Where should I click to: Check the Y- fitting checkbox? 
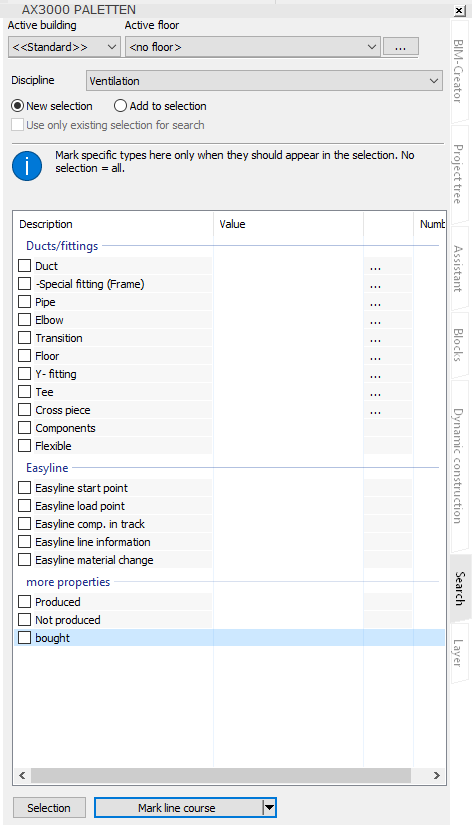[x=25, y=374]
